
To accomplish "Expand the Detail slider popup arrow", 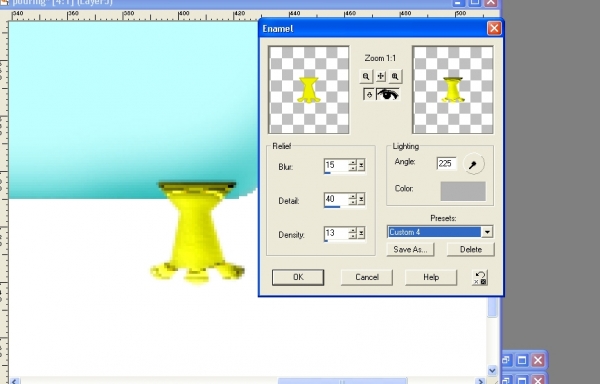I will click(361, 199).
